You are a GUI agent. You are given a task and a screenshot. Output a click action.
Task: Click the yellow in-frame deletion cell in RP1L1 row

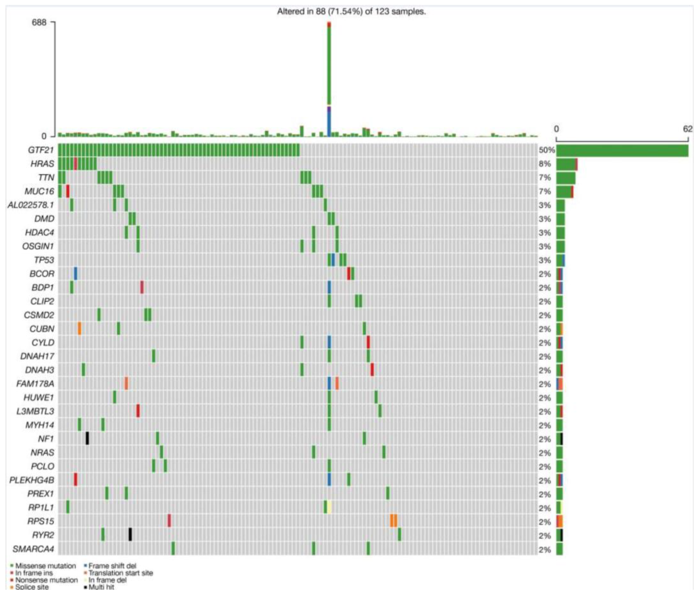(330, 507)
